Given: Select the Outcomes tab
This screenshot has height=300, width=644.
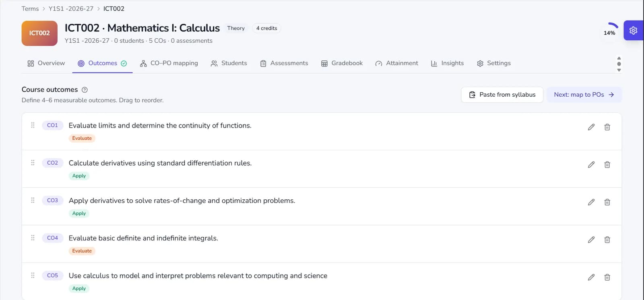Looking at the screenshot, I should pyautogui.click(x=102, y=63).
